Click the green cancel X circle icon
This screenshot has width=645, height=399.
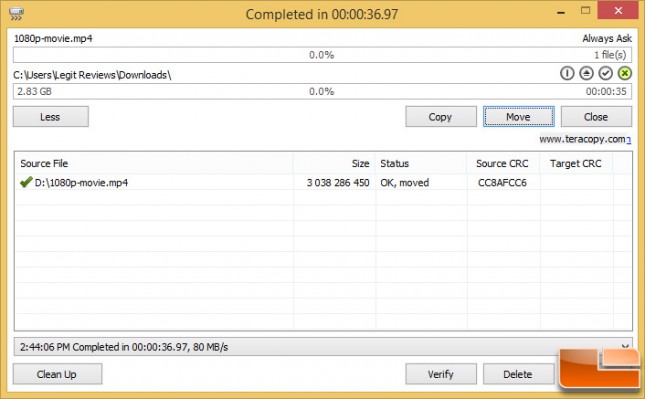coord(624,73)
